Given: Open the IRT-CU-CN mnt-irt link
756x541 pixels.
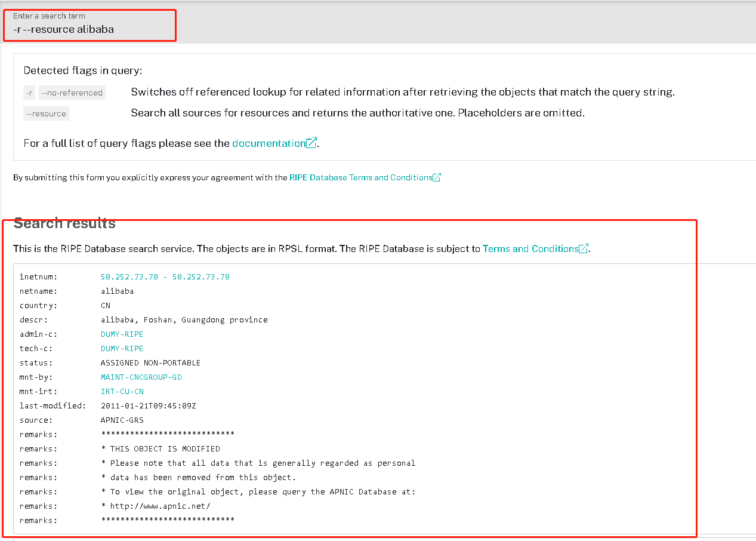Looking at the screenshot, I should pos(122,392).
